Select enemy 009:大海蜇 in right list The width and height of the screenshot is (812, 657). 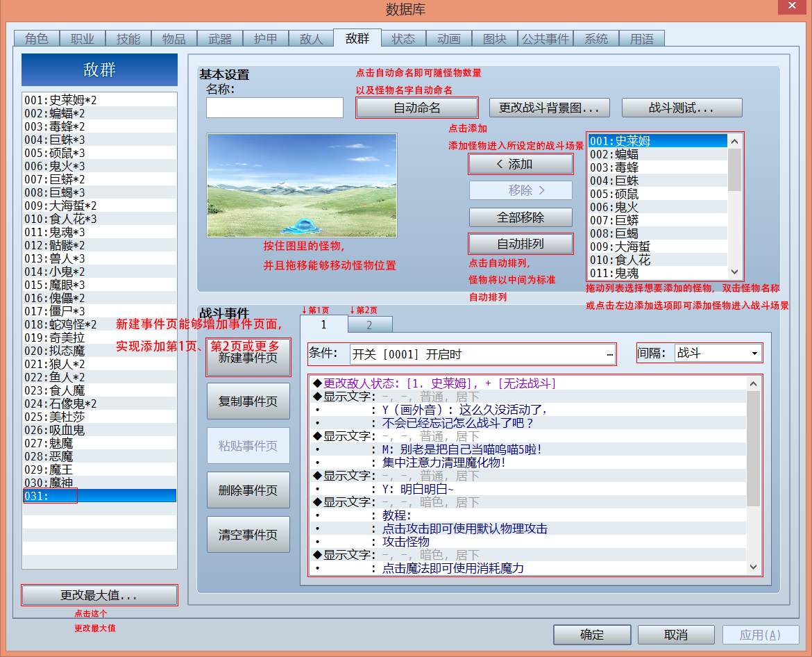[x=658, y=247]
